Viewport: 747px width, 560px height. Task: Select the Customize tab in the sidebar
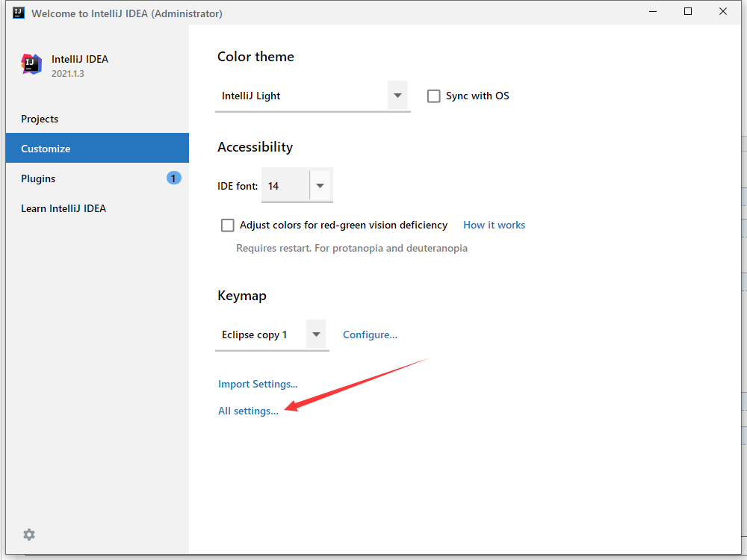[x=97, y=148]
